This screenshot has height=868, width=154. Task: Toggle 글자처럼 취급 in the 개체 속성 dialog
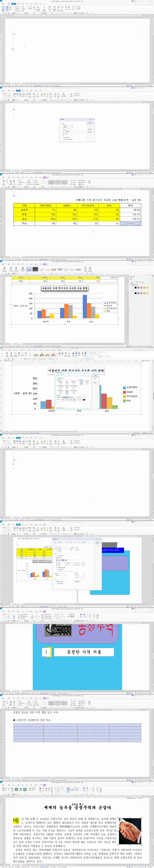tap(56, 556)
